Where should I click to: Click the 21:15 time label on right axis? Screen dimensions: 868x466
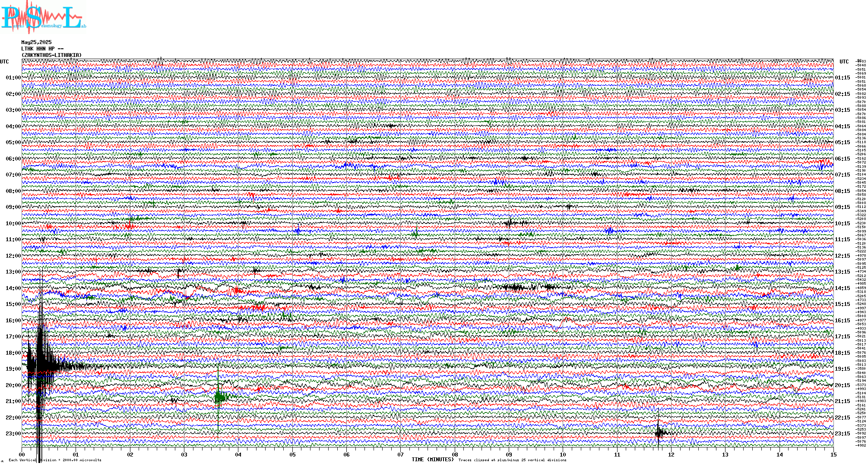(x=843, y=401)
